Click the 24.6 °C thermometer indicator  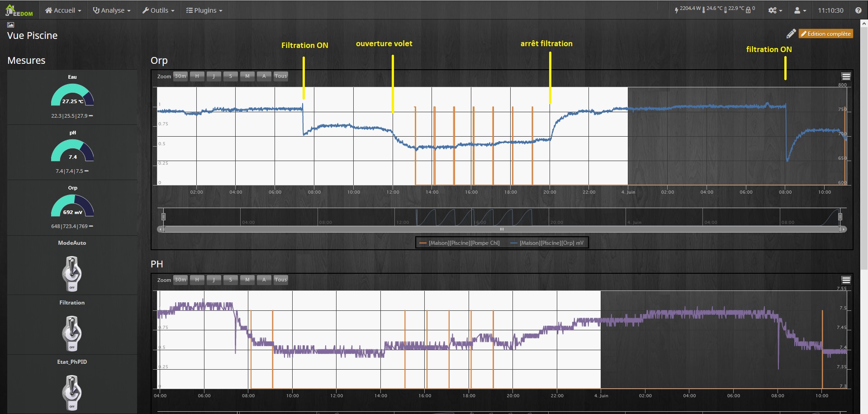coord(712,9)
